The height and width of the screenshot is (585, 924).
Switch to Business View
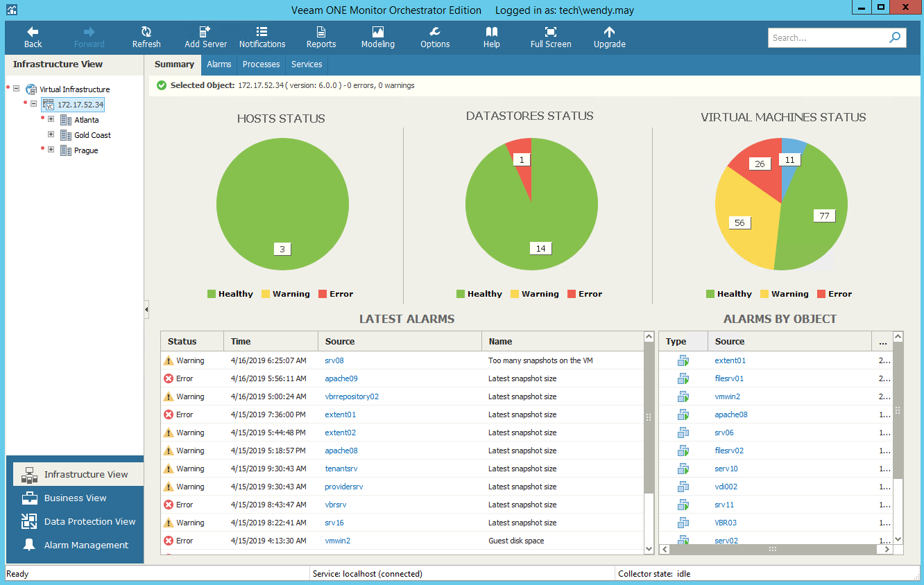[75, 498]
